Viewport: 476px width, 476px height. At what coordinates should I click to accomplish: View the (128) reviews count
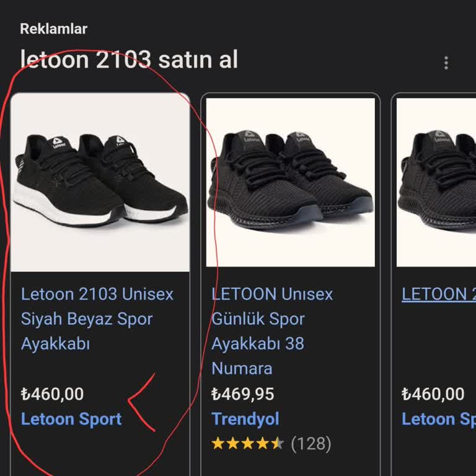coord(311,444)
